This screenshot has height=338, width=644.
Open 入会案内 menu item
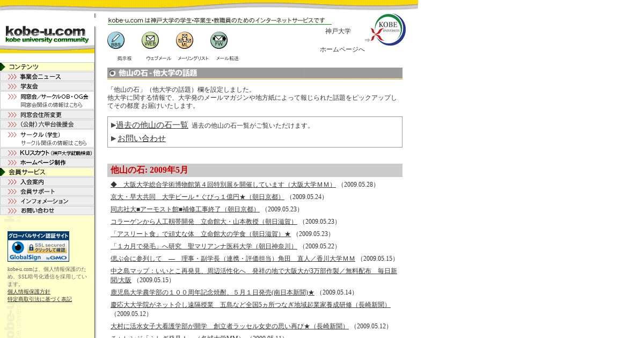point(47,182)
